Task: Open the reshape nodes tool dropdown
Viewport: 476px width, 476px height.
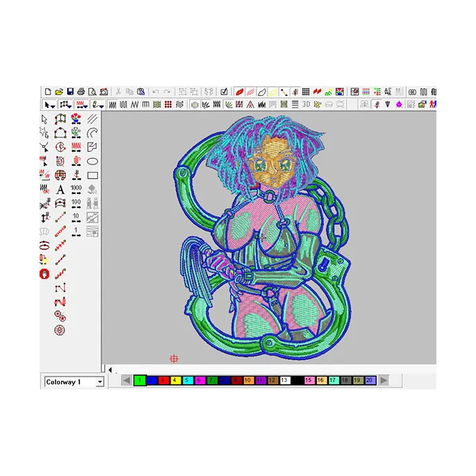Action: pyautogui.click(x=66, y=105)
